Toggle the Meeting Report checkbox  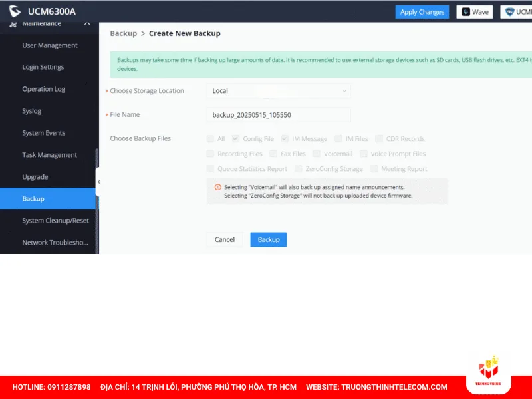[374, 169]
